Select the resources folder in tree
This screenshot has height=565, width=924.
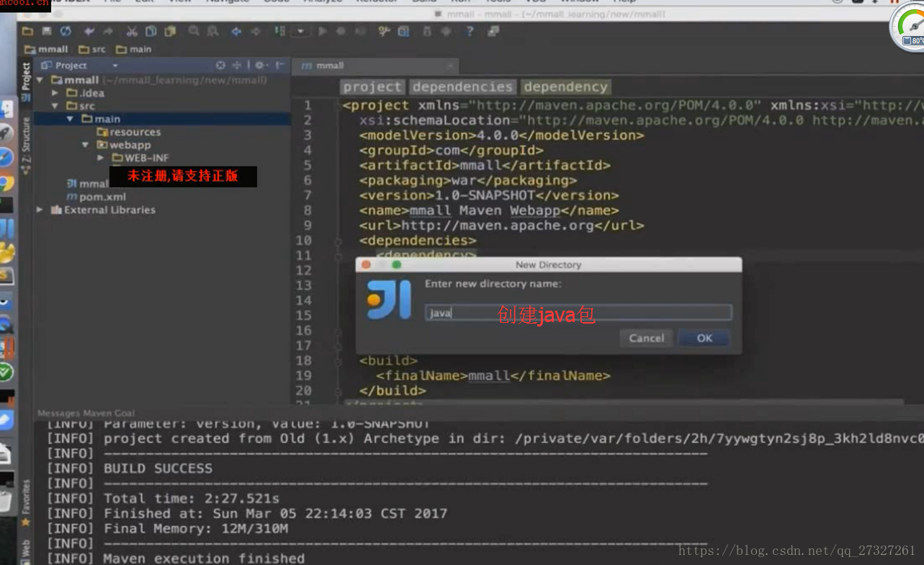coord(128,132)
